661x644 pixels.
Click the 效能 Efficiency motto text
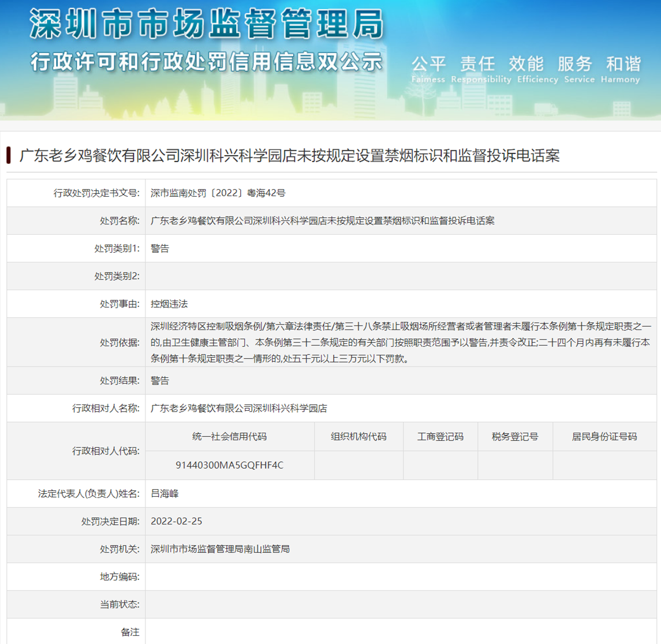click(537, 70)
